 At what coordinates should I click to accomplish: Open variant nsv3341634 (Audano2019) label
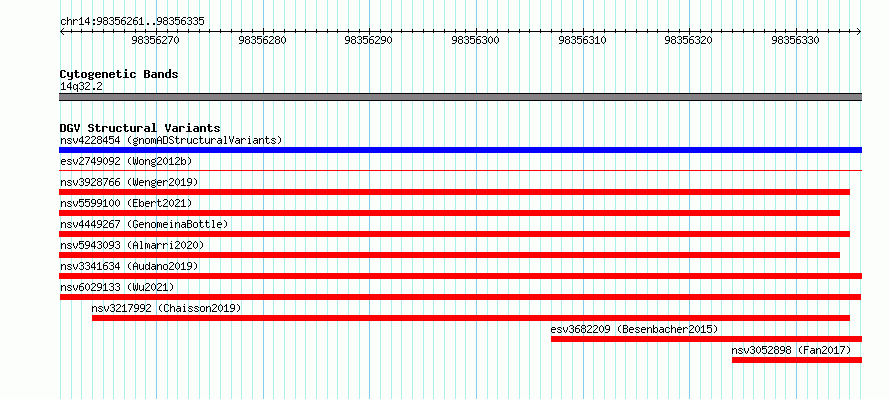pos(129,266)
